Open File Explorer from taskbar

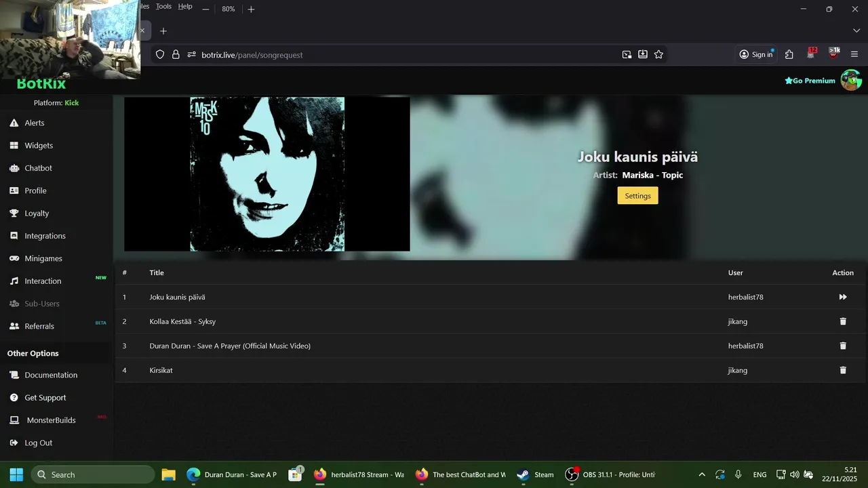(168, 474)
